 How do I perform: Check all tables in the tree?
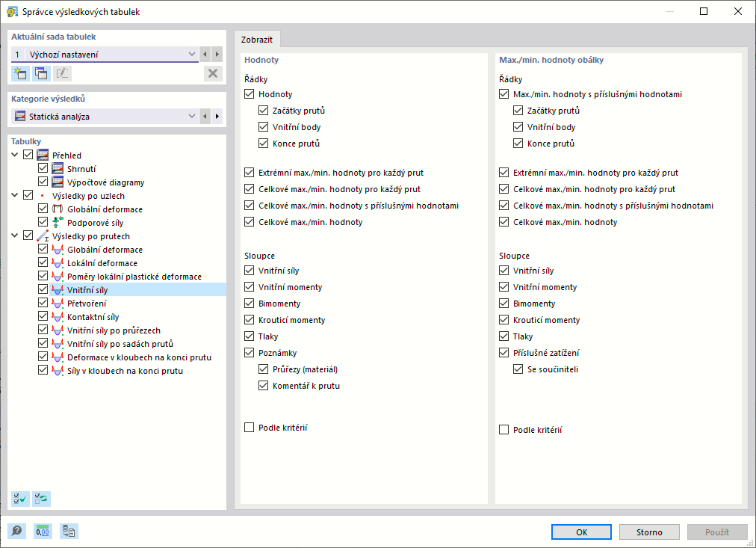(20, 499)
